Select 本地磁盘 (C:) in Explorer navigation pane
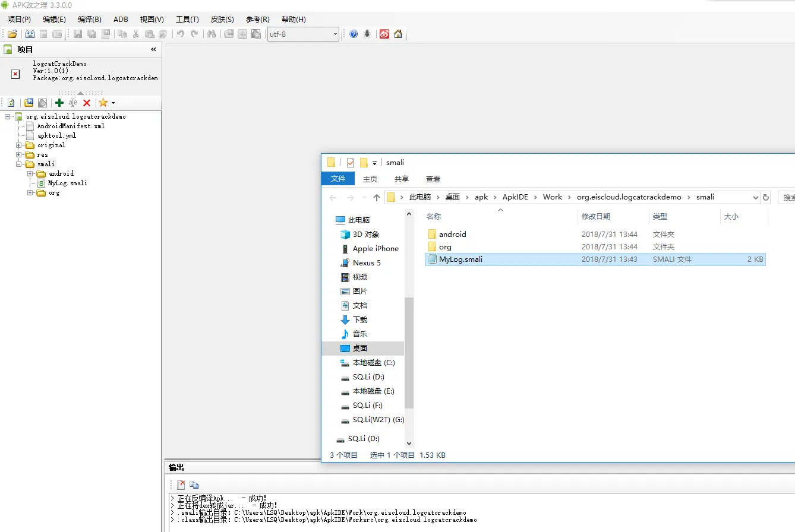The image size is (795, 532). pyautogui.click(x=374, y=362)
